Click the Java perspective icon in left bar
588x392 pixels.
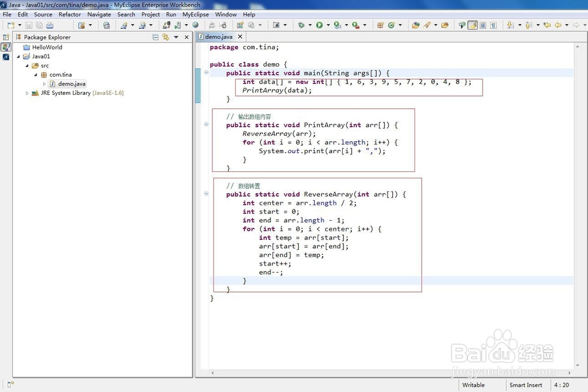pos(6,47)
